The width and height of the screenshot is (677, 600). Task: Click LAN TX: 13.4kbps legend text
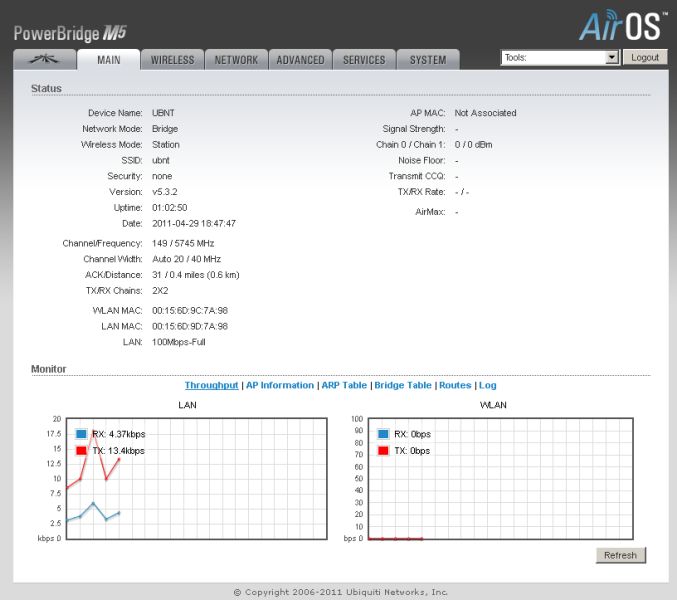point(118,451)
